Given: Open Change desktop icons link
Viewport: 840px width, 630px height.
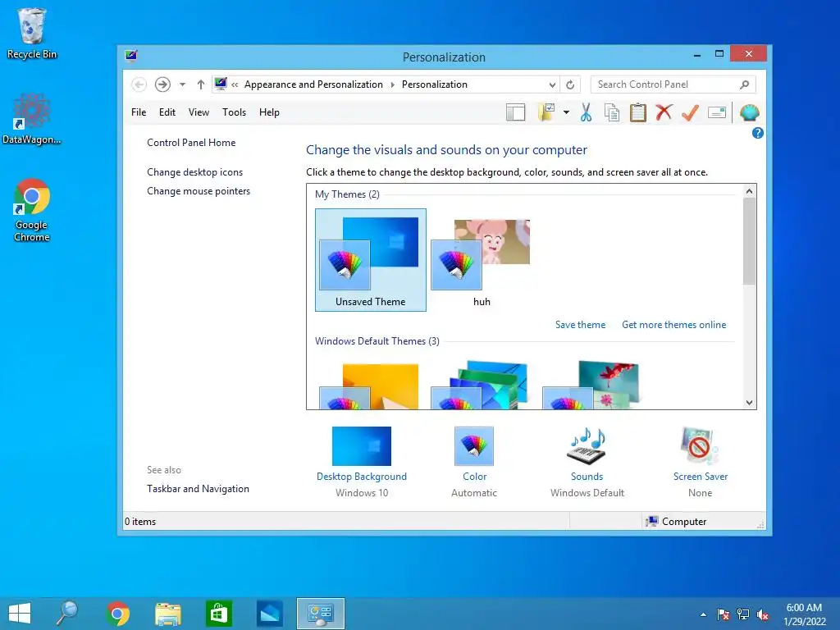Looking at the screenshot, I should (195, 172).
